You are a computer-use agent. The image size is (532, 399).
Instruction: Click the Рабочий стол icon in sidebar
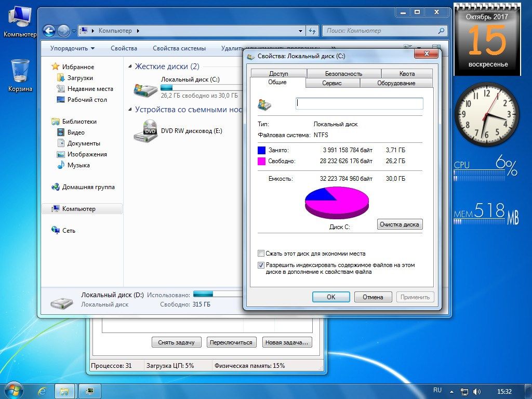coord(61,99)
